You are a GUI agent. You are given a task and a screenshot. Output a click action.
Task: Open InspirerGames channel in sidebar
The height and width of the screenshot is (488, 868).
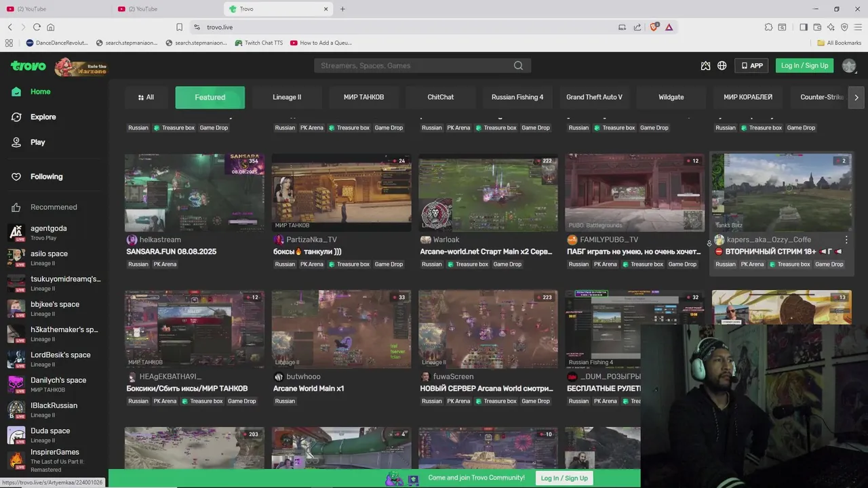pos(54,460)
